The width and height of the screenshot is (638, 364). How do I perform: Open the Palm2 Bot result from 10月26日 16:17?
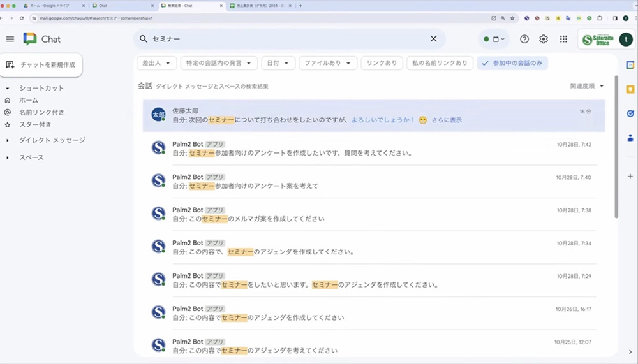click(373, 313)
